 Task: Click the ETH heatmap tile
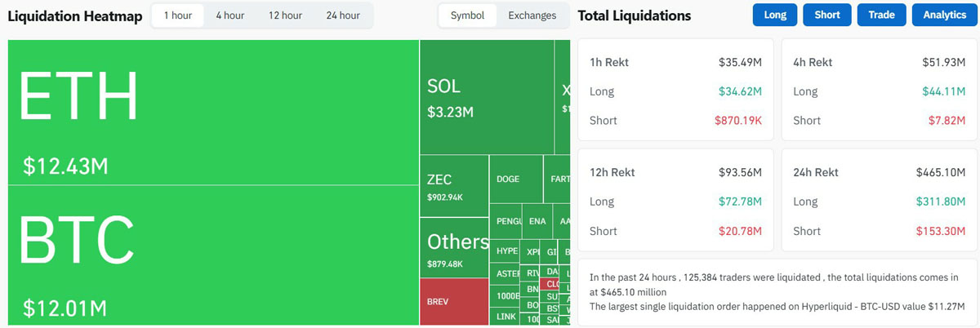212,113
